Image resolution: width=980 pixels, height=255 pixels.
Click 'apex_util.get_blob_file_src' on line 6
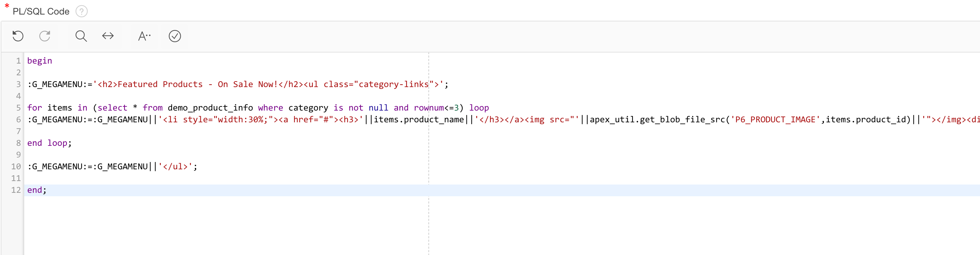point(657,120)
